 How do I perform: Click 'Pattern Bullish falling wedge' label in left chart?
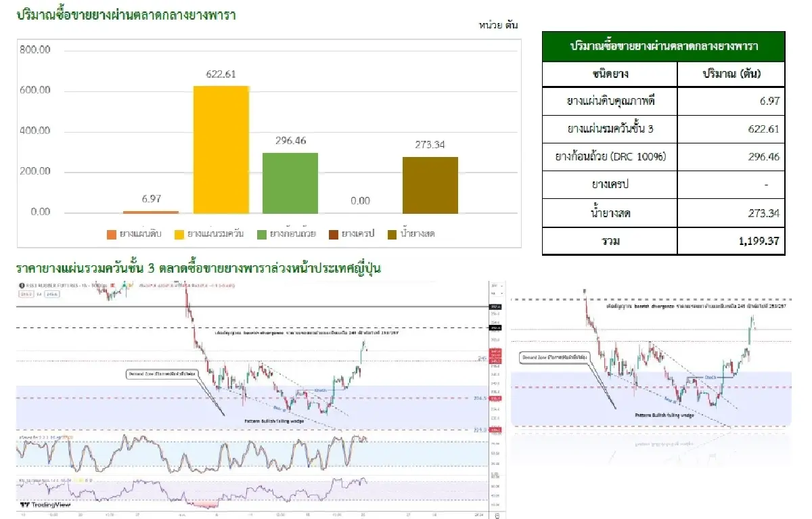click(x=273, y=421)
